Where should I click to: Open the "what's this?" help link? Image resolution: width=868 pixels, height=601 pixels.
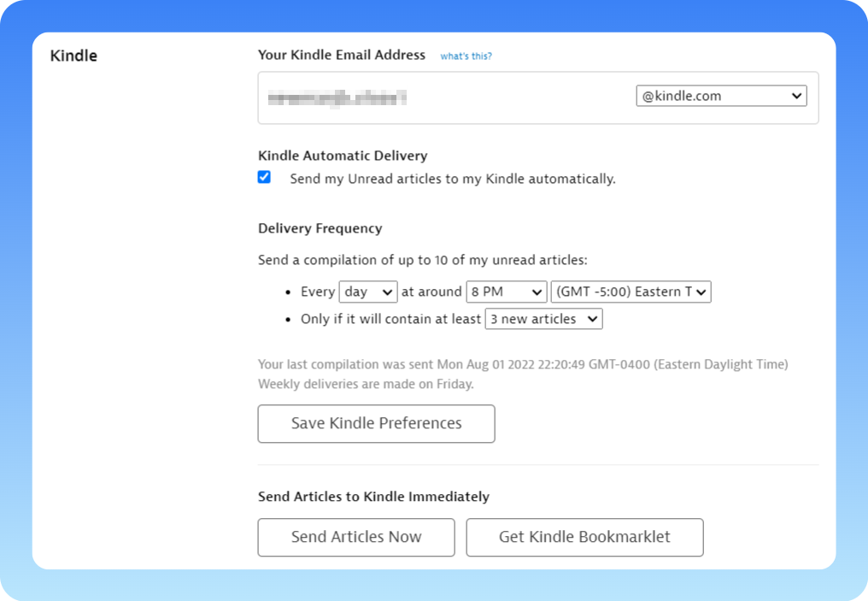click(x=466, y=56)
